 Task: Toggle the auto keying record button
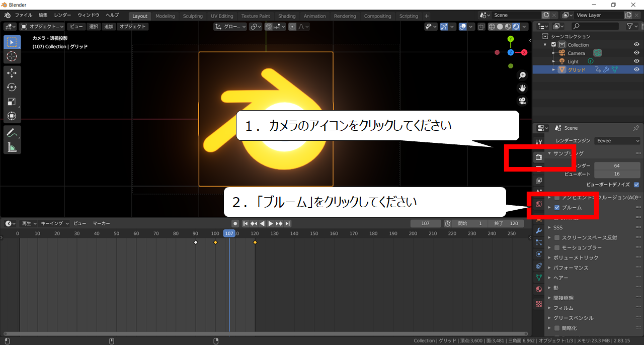tap(235, 223)
